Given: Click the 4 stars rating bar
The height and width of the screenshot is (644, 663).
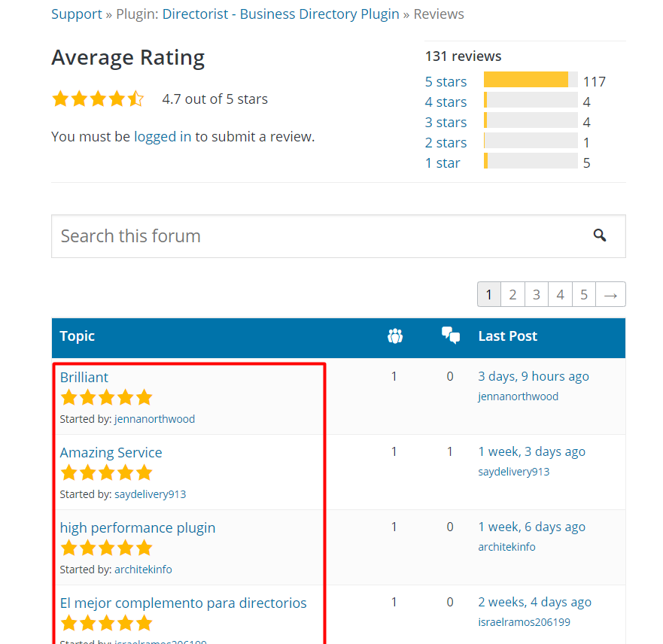Looking at the screenshot, I should point(531,100).
